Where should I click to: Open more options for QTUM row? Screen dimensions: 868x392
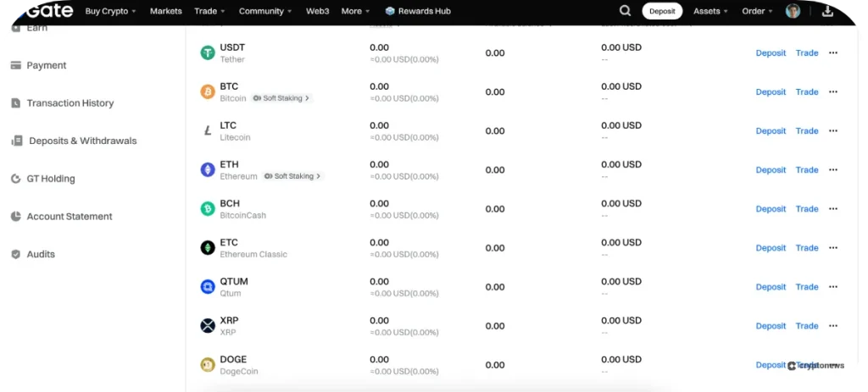(833, 287)
